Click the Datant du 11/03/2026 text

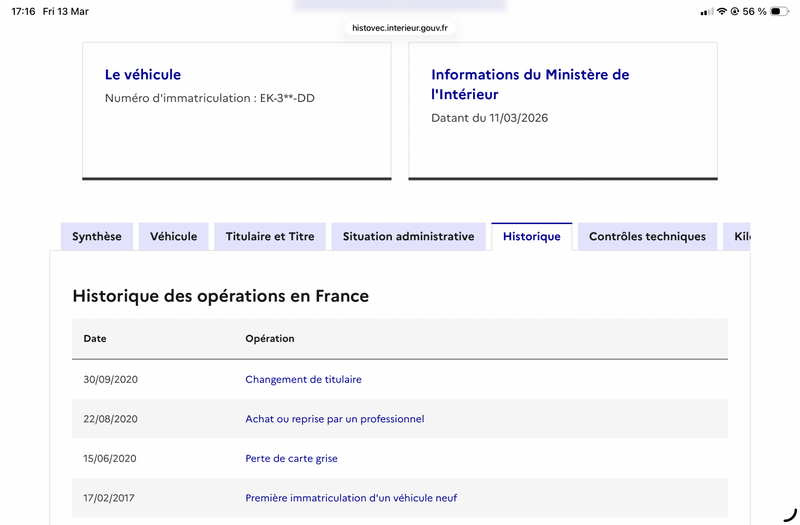(490, 118)
